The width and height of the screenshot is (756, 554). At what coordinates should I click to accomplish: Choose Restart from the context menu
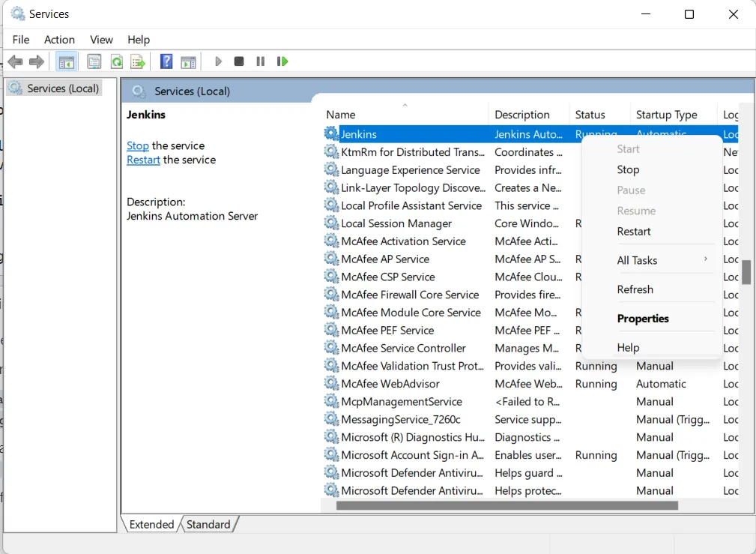click(x=634, y=232)
